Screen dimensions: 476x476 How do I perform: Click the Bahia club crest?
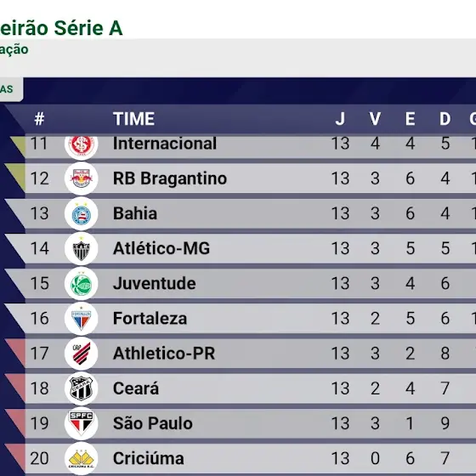[81, 213]
